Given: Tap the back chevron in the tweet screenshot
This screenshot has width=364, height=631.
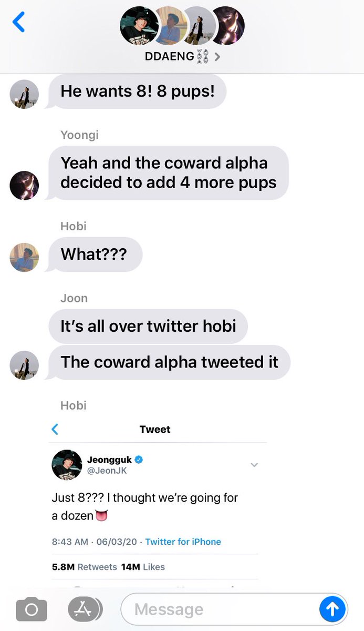Looking at the screenshot, I should pos(55,429).
